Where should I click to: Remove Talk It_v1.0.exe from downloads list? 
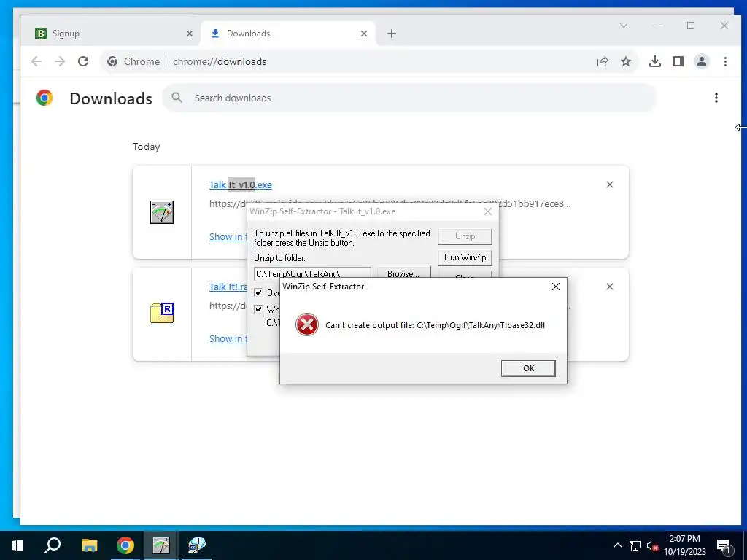pos(609,184)
